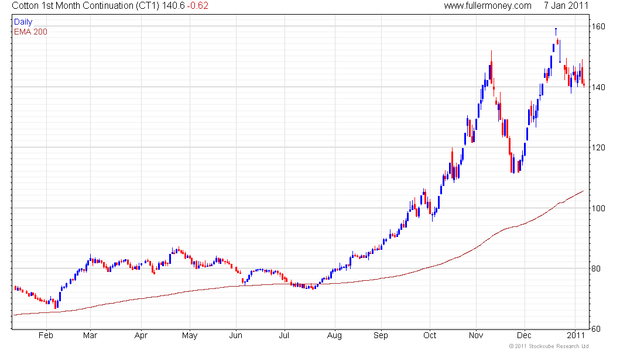644x351 pixels.
Task: Click the 'Mar' month label
Action: click(90, 335)
